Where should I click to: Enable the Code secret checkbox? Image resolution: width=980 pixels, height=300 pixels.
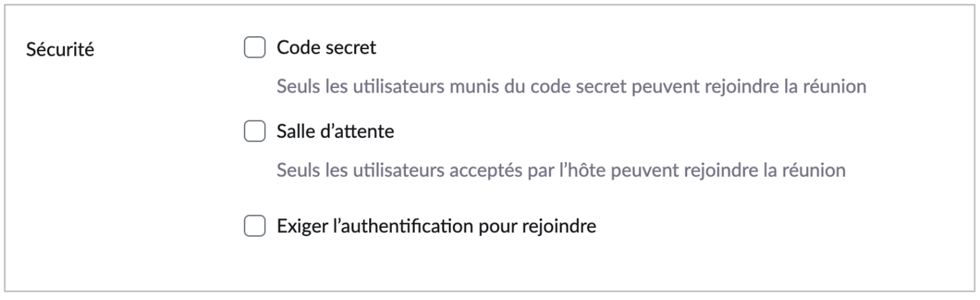point(254,47)
